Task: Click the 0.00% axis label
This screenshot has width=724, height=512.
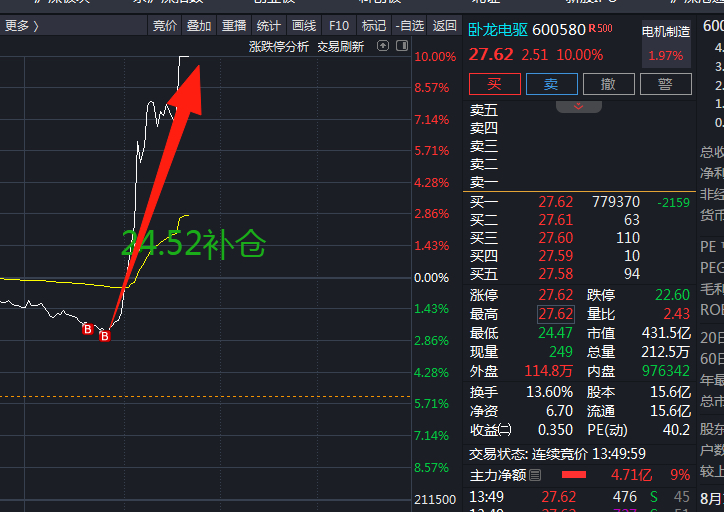Action: (431, 278)
